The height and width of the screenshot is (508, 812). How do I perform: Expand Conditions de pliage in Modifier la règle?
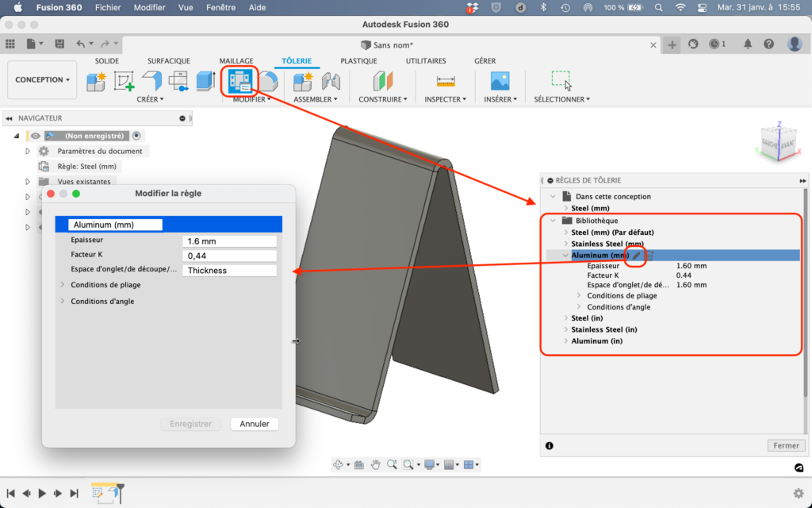coord(63,285)
